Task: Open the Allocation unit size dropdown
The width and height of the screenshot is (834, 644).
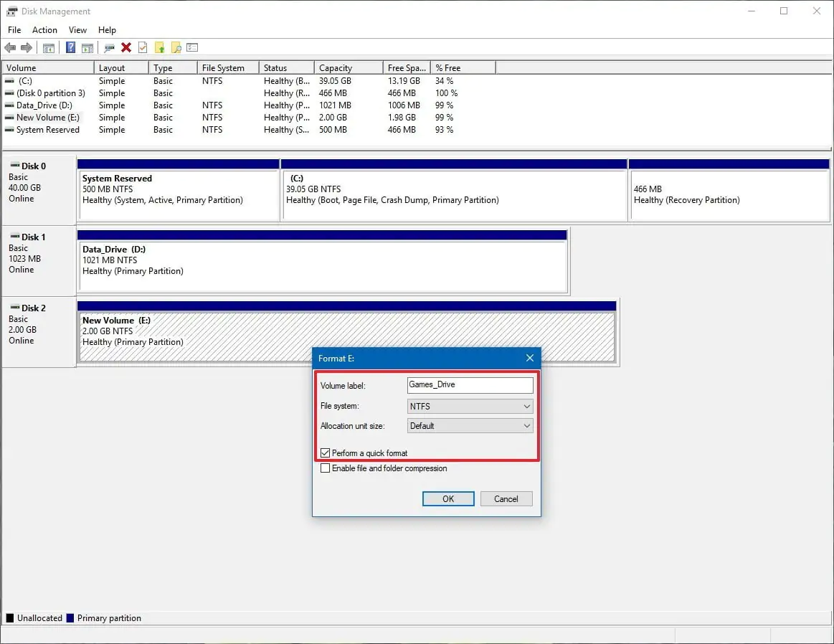Action: (470, 426)
